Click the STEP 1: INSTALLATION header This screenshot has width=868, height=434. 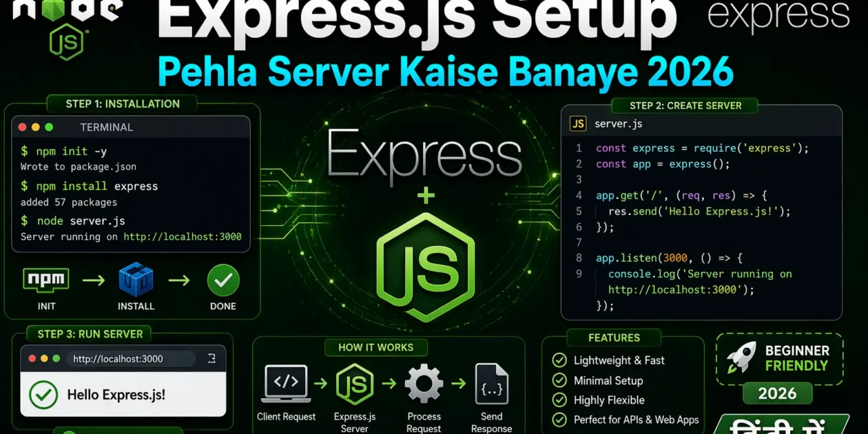pos(123,104)
